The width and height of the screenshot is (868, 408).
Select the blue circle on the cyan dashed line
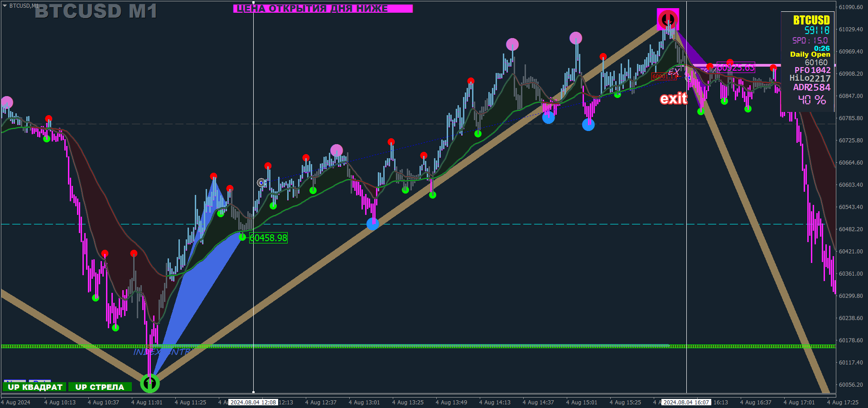372,223
